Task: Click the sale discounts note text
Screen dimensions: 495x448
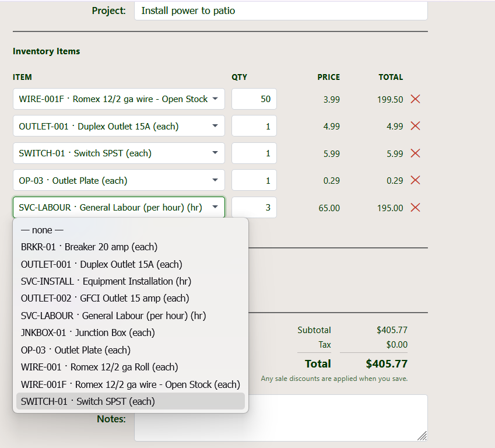Action: [334, 379]
